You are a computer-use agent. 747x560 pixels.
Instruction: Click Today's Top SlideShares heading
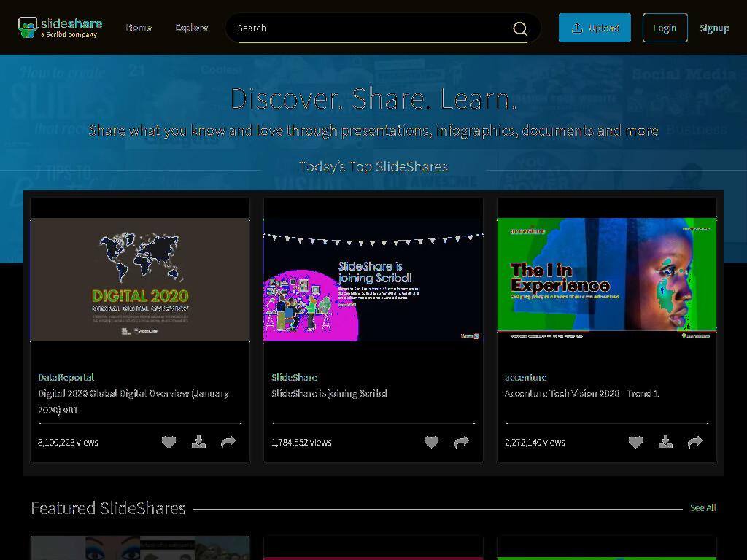point(373,167)
